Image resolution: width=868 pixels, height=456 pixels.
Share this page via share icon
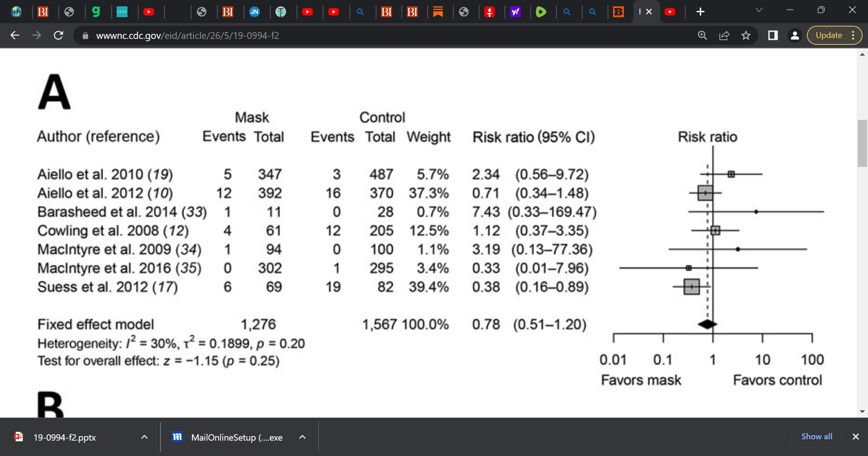(724, 35)
